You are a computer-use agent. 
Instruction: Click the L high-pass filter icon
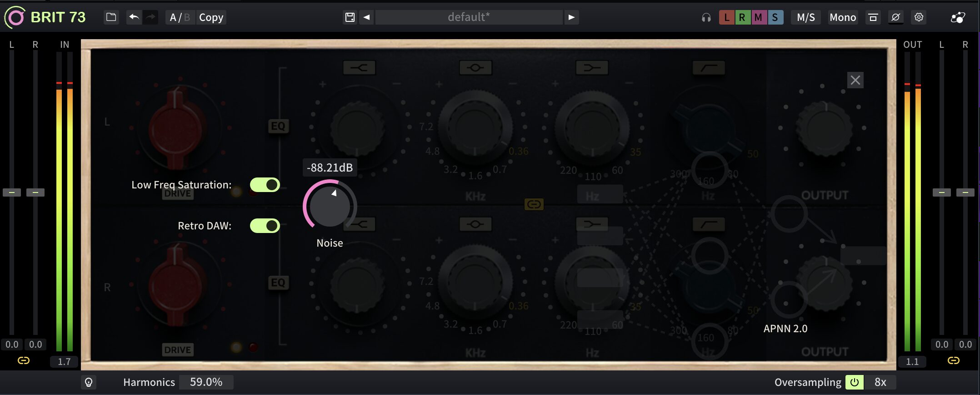[x=709, y=68]
